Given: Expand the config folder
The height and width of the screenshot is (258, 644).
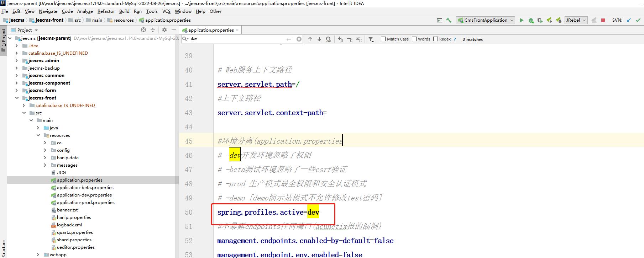Looking at the screenshot, I should tap(45, 150).
